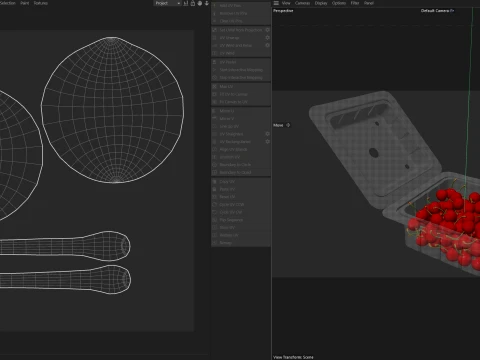This screenshot has width=480, height=360.
Task: Open the Textures menu in UV editor
Action: pyautogui.click(x=41, y=3)
